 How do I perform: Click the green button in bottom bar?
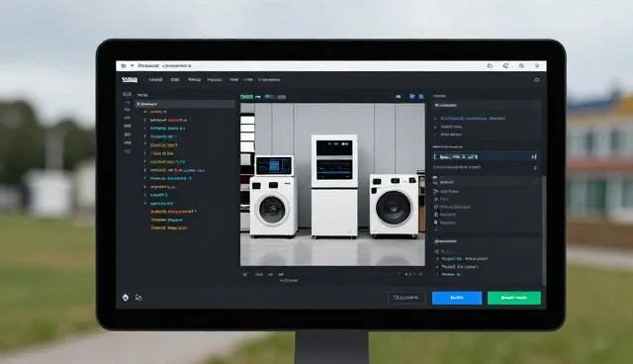point(514,298)
